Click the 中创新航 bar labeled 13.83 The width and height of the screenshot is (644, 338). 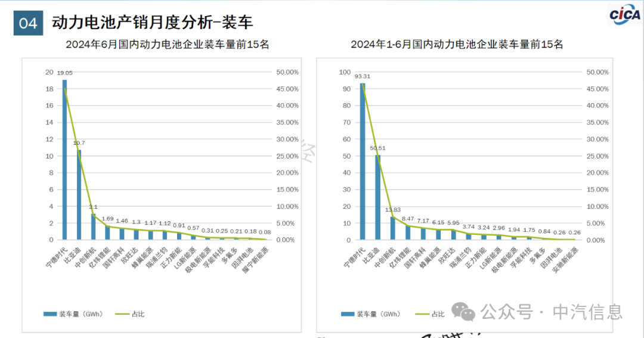click(392, 228)
